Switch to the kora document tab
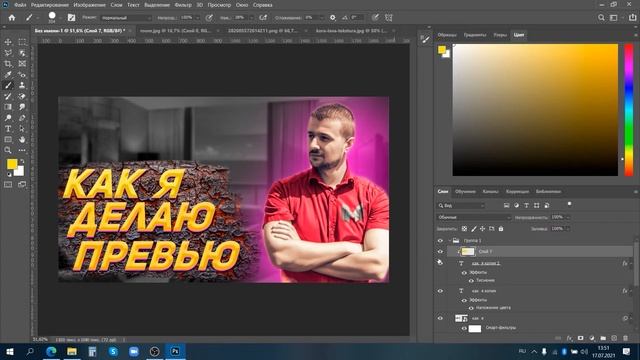This screenshot has height=360, width=640. tap(351, 31)
